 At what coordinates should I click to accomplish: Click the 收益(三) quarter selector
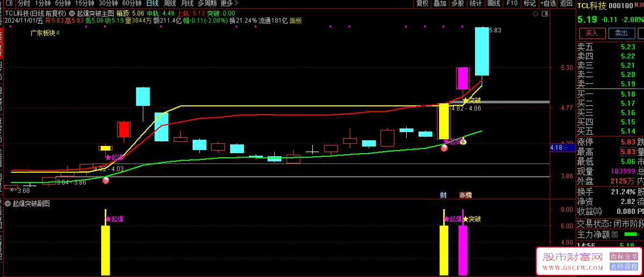(x=589, y=212)
